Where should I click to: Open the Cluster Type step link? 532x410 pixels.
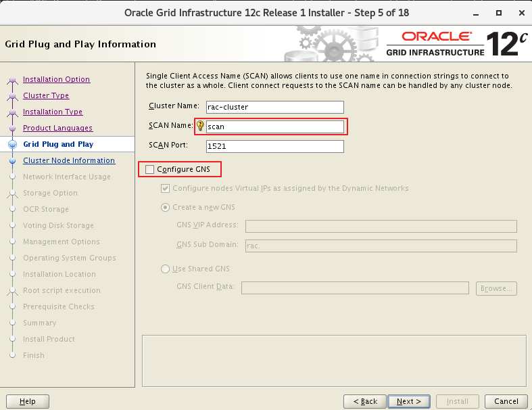pyautogui.click(x=46, y=95)
